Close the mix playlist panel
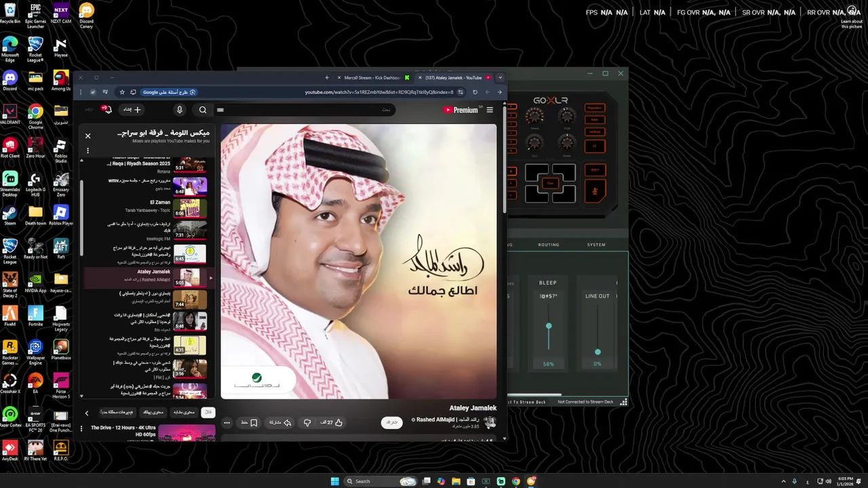This screenshot has width=868, height=488. pyautogui.click(x=87, y=136)
